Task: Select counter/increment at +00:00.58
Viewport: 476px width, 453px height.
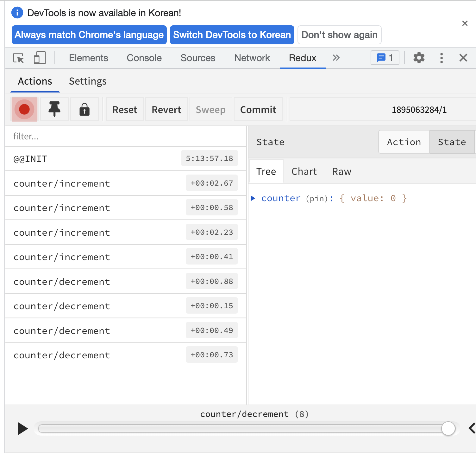Action: click(x=126, y=208)
